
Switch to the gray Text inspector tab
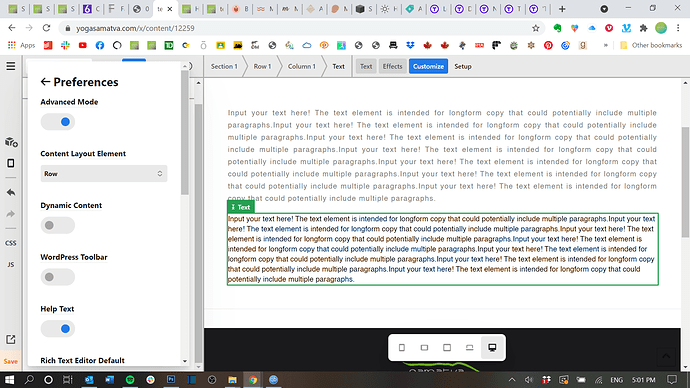click(366, 66)
